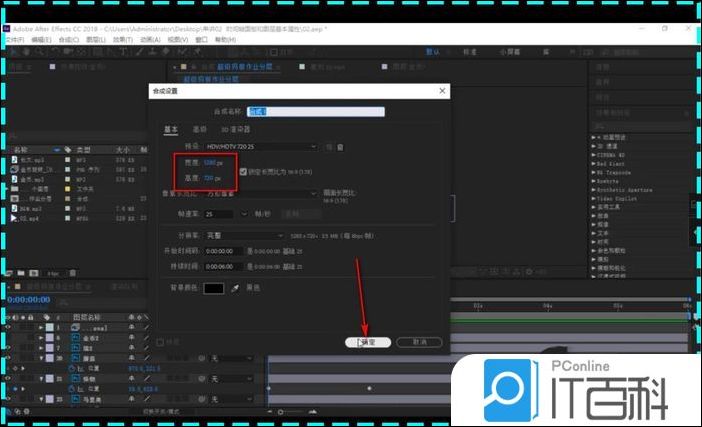Click 取消 button in dialog
This screenshot has width=702, height=427.
click(x=419, y=342)
